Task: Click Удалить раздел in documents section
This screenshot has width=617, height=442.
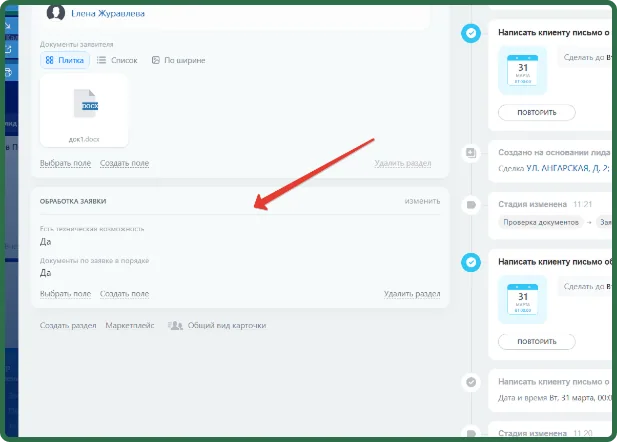Action: [x=403, y=163]
